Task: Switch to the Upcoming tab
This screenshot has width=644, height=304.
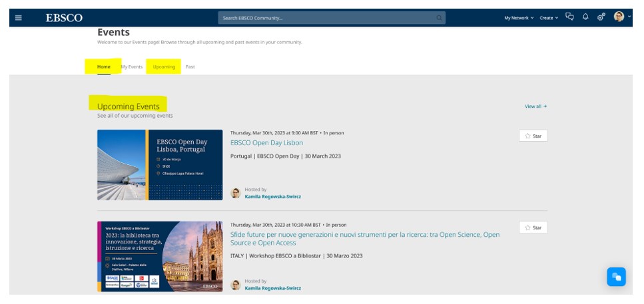Action: [x=164, y=67]
